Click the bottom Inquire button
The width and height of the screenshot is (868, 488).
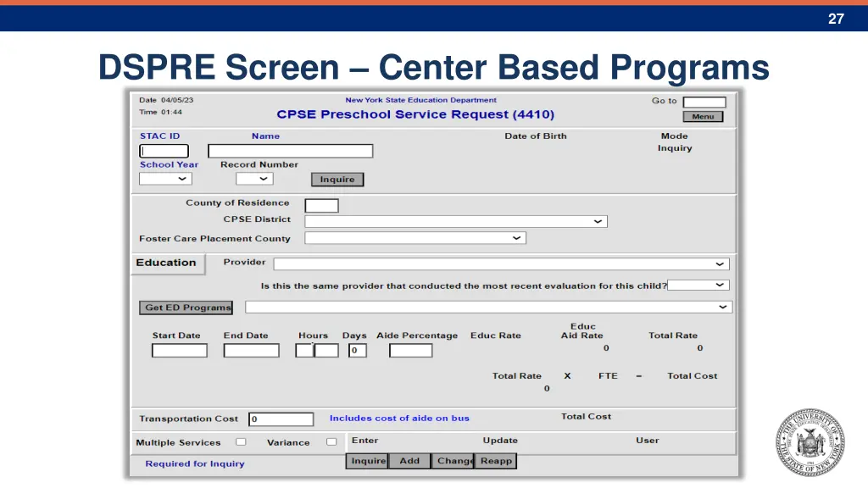[x=367, y=461]
